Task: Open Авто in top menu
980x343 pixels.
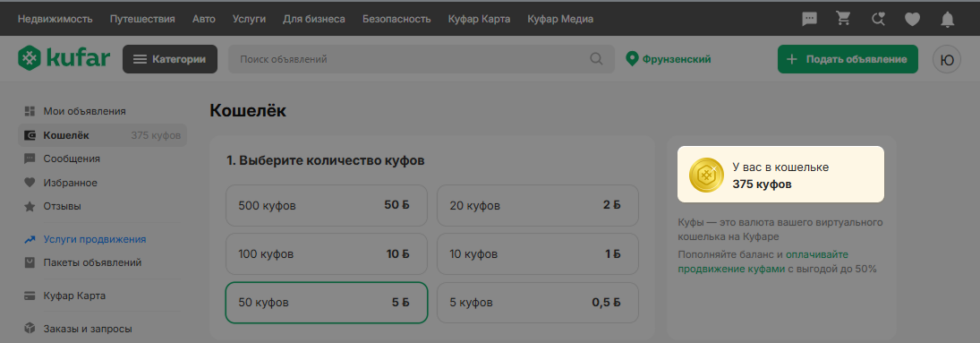Action: pyautogui.click(x=204, y=19)
